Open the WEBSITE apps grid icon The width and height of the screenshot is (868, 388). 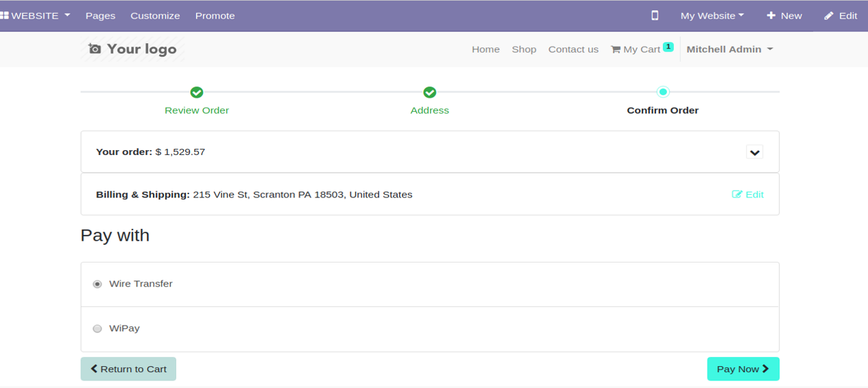[4, 15]
